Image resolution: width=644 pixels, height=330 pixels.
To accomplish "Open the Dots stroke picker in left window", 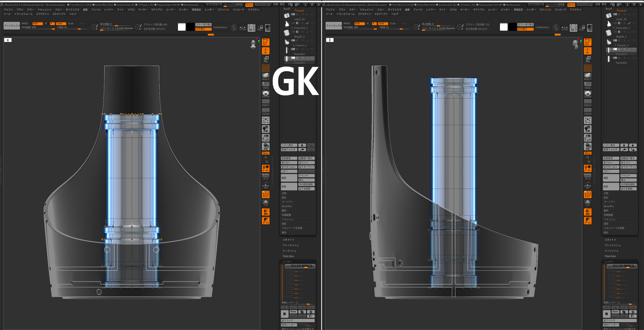I will (x=265, y=85).
